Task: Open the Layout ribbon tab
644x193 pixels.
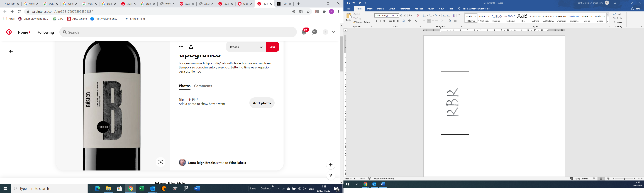Action: (392, 9)
